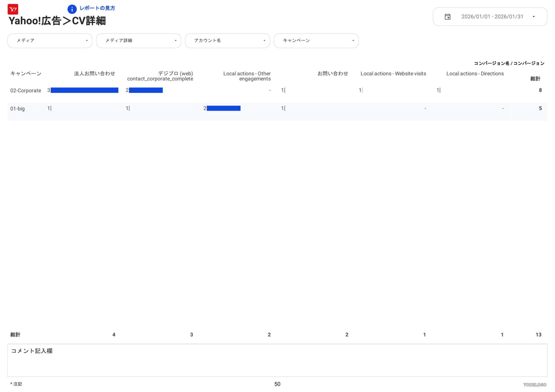Click the blue info circle icon

click(x=72, y=9)
